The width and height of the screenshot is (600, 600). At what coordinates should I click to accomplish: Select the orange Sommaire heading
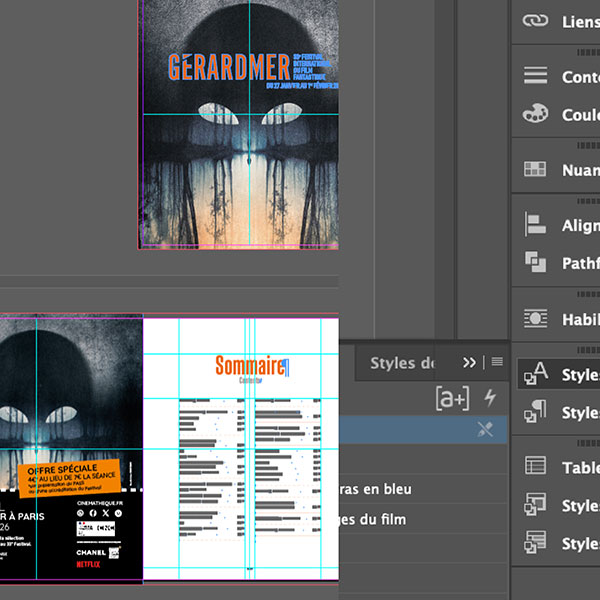pos(251,365)
